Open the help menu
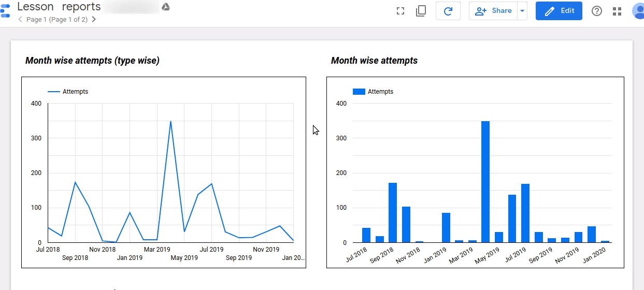 (x=597, y=11)
